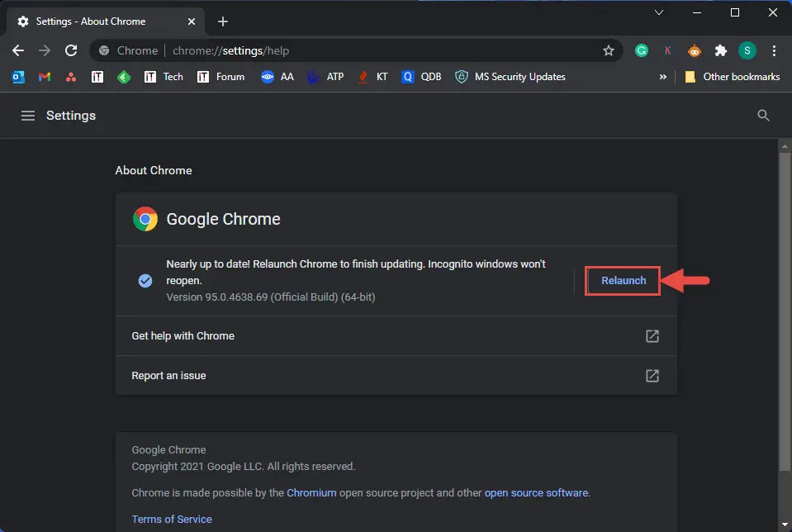The width and height of the screenshot is (792, 532).
Task: Click the About Chrome heading
Action: click(x=154, y=170)
